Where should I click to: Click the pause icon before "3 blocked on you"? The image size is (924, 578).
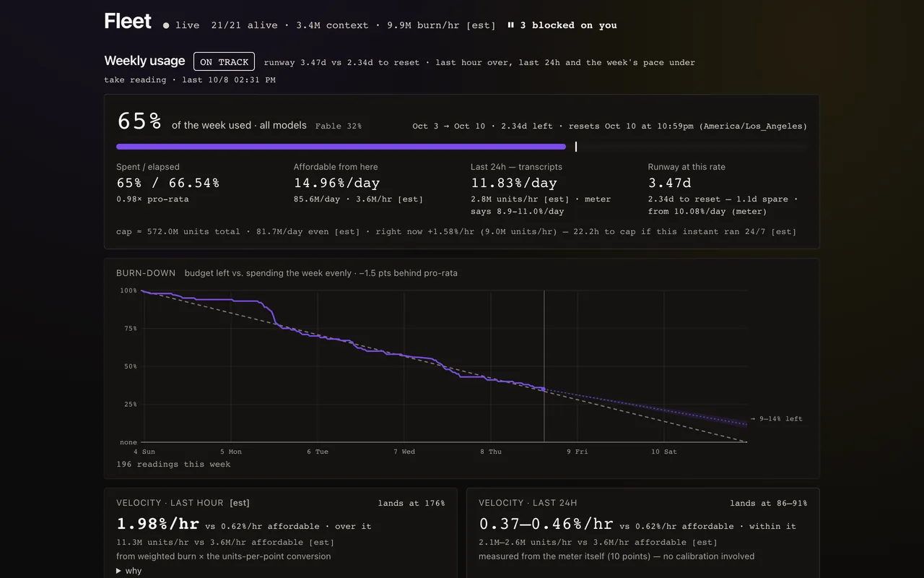[x=511, y=25]
